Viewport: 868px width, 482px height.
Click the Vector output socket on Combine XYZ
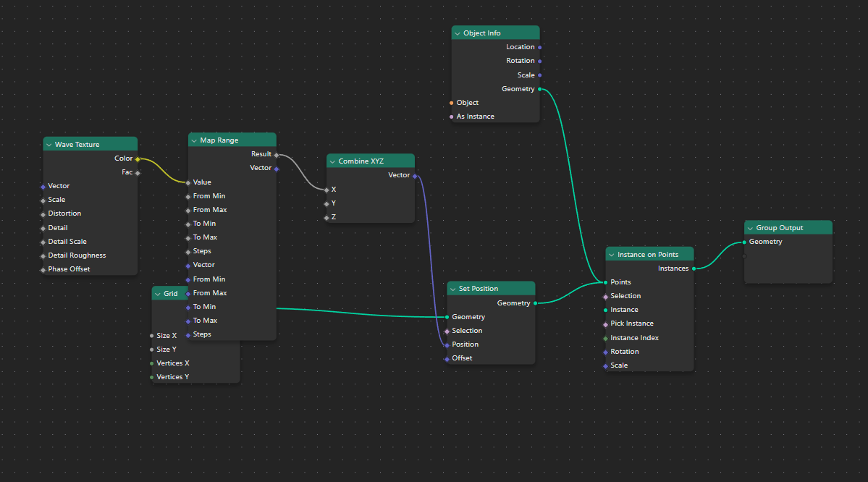[x=414, y=174]
